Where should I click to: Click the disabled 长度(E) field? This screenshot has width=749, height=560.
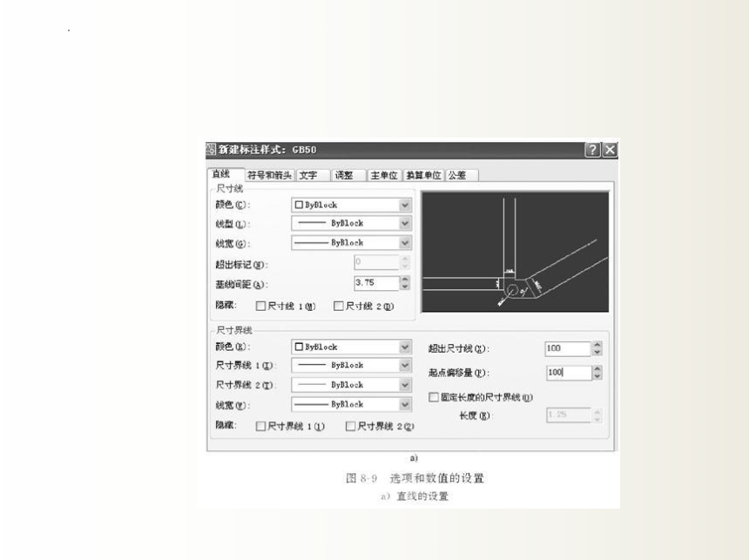[569, 415]
